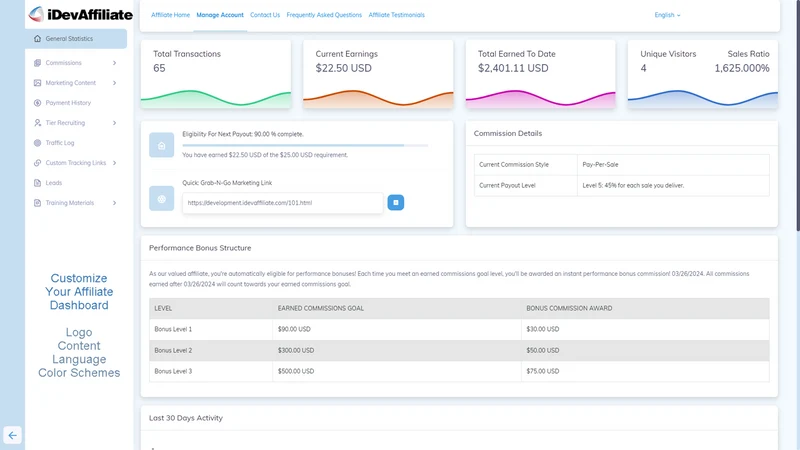
Task: Click the Custom Tracking Links chain icon
Action: tap(37, 163)
